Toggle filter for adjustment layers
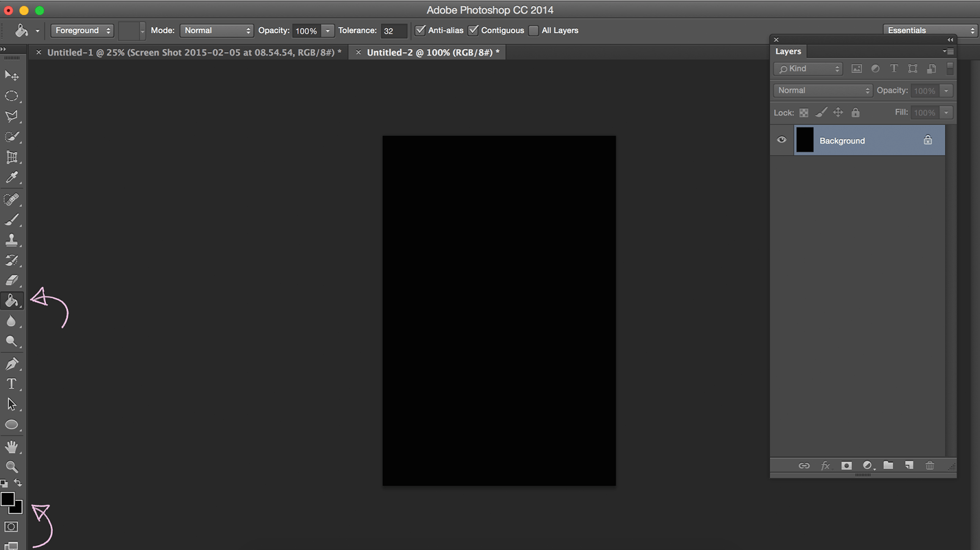980x550 pixels. click(x=875, y=69)
